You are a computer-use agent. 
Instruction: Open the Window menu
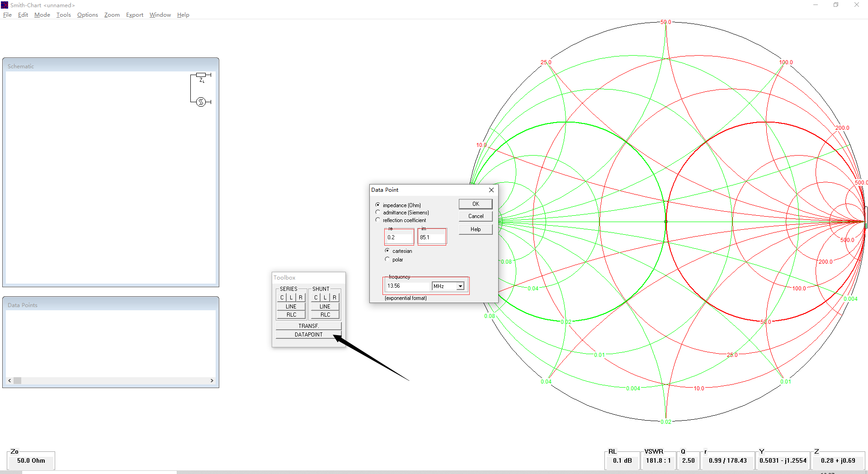[x=160, y=15]
